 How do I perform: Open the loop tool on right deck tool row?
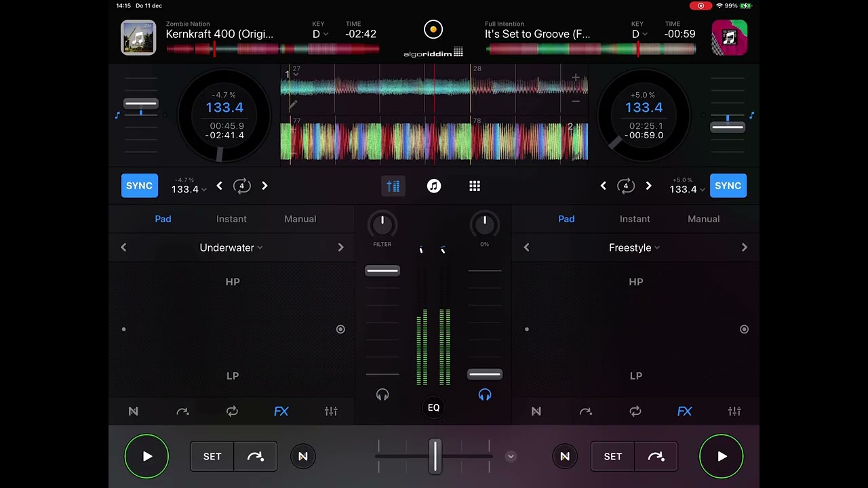[635, 411]
